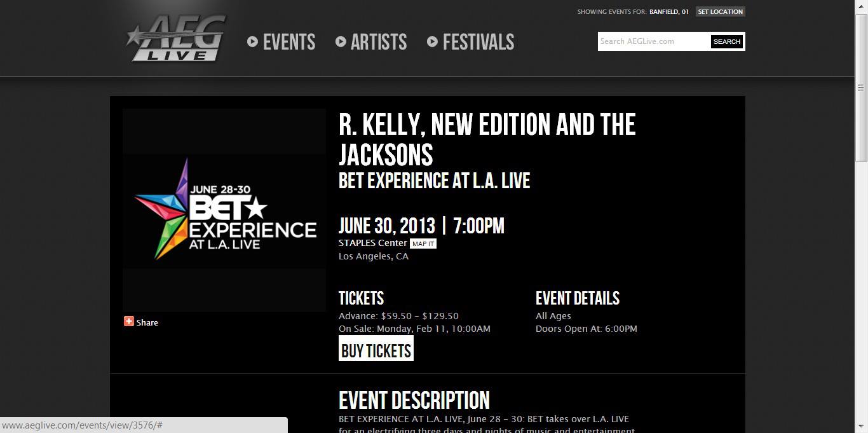Click the vertical scrollbar thumb

click(862, 88)
